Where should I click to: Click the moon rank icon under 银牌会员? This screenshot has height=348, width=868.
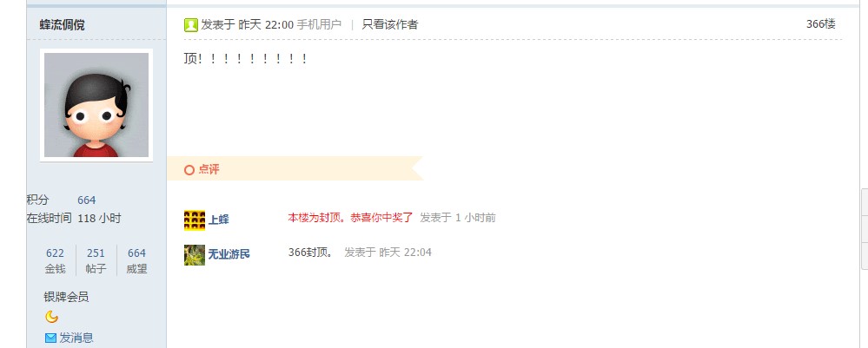(51, 317)
